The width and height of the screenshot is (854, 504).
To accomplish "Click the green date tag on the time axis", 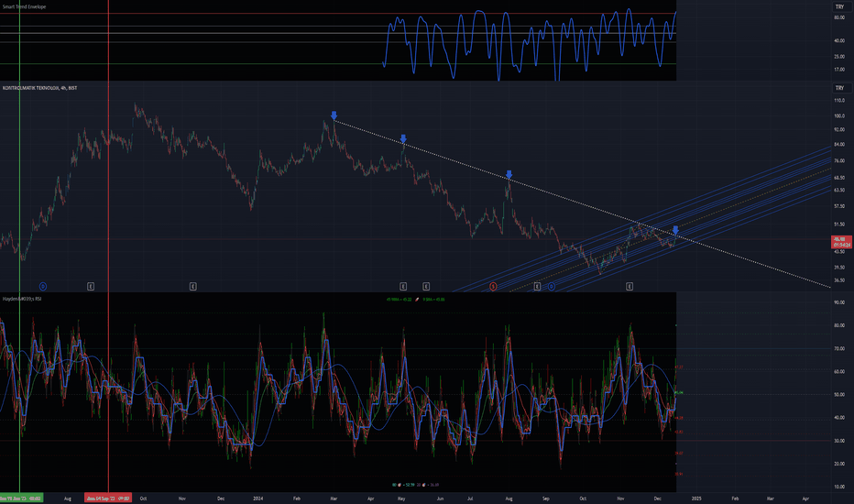I will (21, 499).
